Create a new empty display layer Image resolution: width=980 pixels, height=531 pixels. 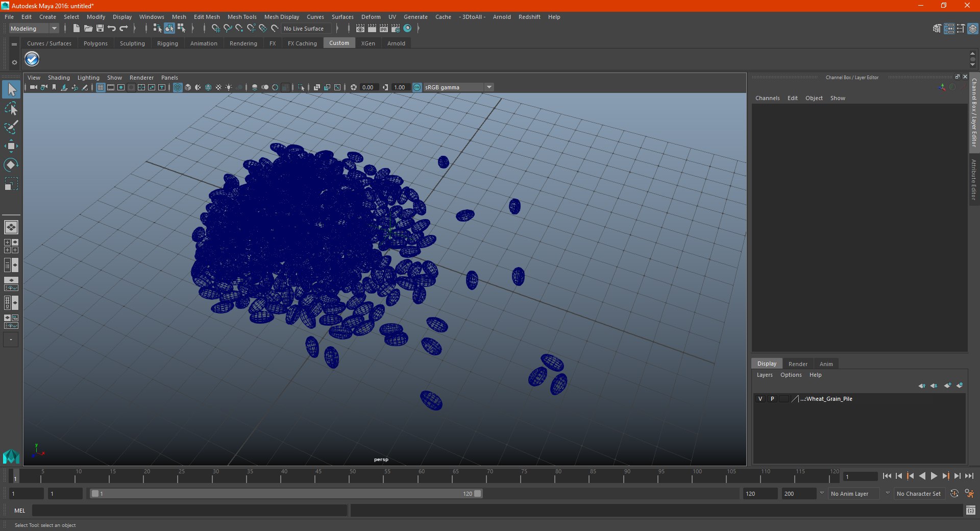[x=947, y=385]
